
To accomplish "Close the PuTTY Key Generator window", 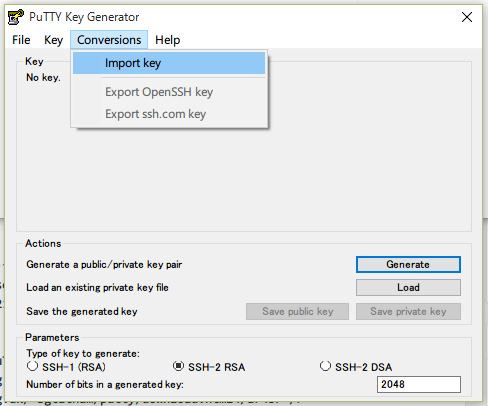I will 467,17.
